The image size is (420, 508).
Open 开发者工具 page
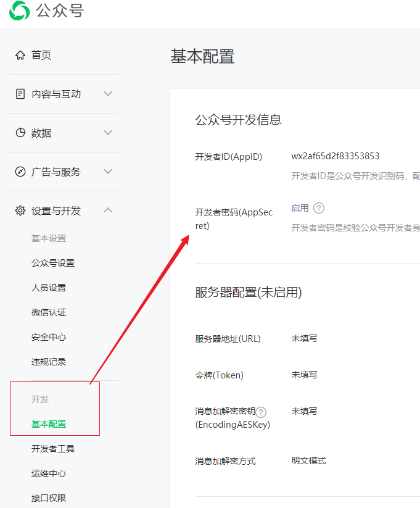point(53,449)
